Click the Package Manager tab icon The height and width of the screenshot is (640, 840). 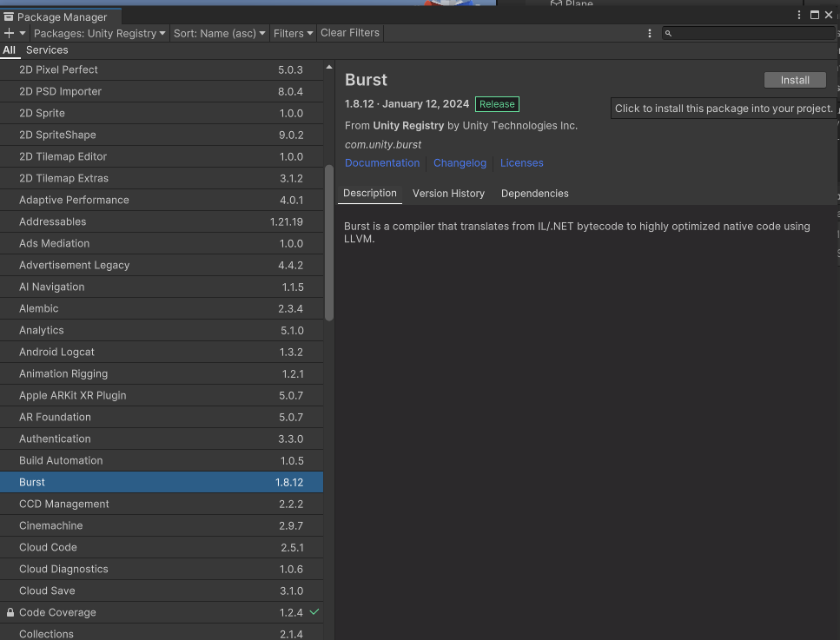(x=10, y=15)
